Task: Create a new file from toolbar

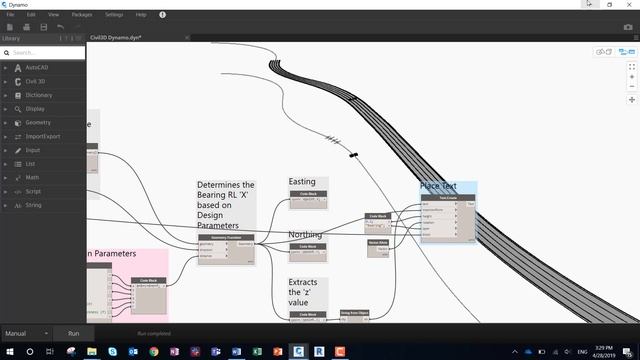Action: tap(10, 27)
